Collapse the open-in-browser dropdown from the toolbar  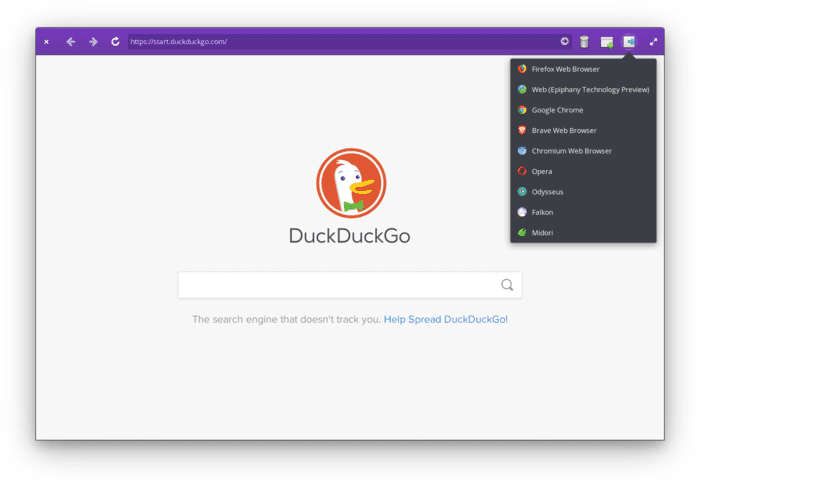pyautogui.click(x=629, y=42)
